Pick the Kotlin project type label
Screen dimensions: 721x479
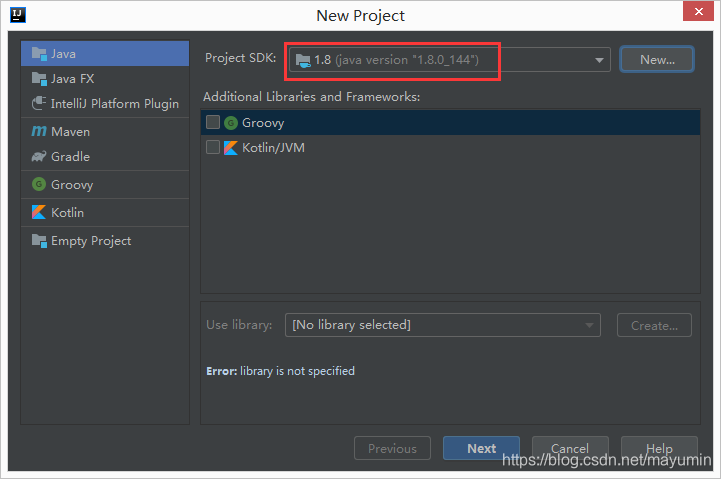tap(68, 213)
